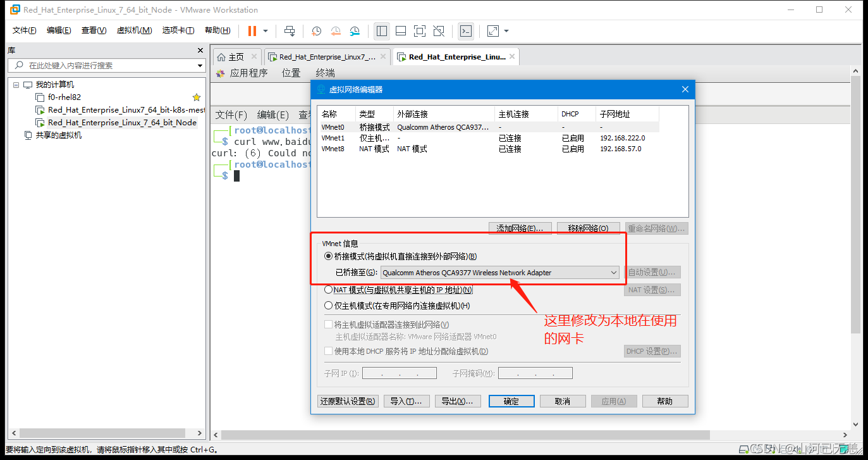Click the 子网地址 column header
Viewport: 868px width, 460px height.
[x=627, y=115]
